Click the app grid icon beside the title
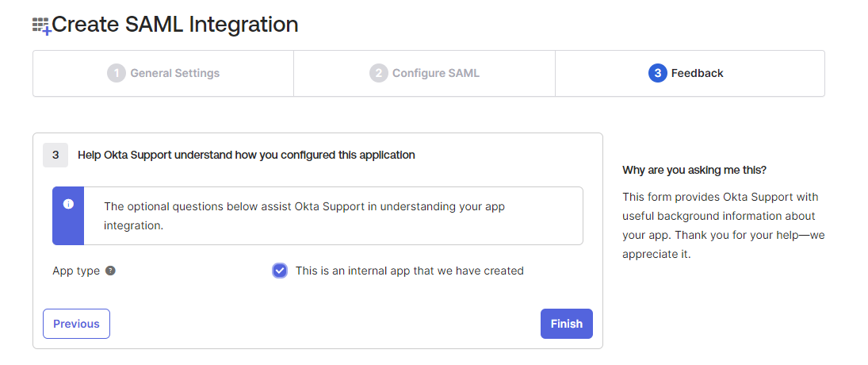 click(41, 26)
